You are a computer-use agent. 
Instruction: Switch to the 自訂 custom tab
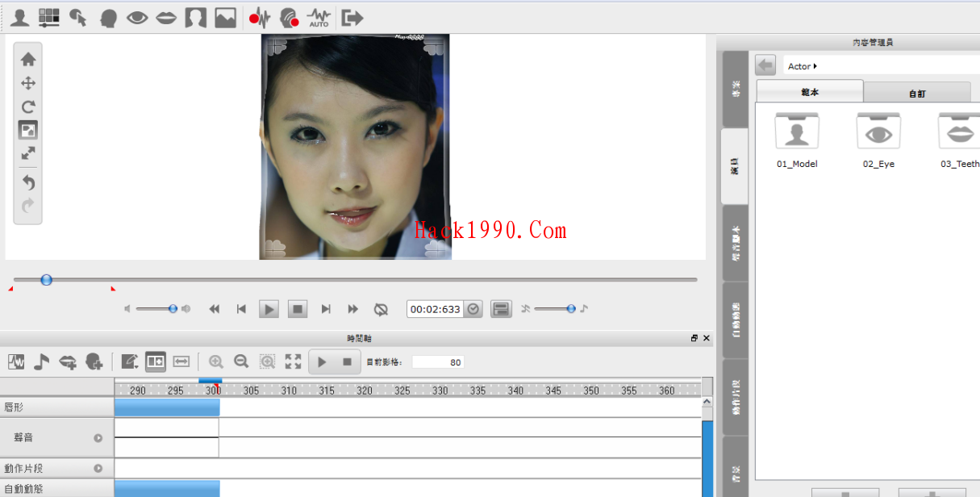pyautogui.click(x=917, y=93)
